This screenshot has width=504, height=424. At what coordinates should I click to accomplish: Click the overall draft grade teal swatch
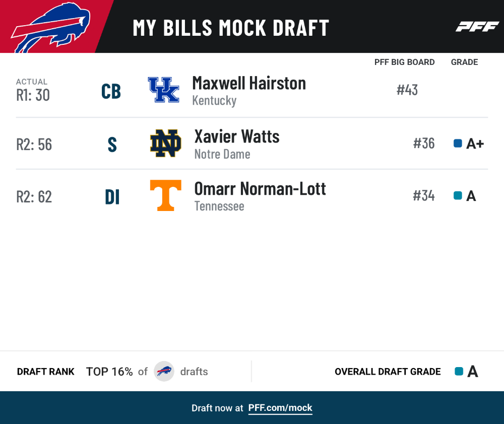[459, 371]
